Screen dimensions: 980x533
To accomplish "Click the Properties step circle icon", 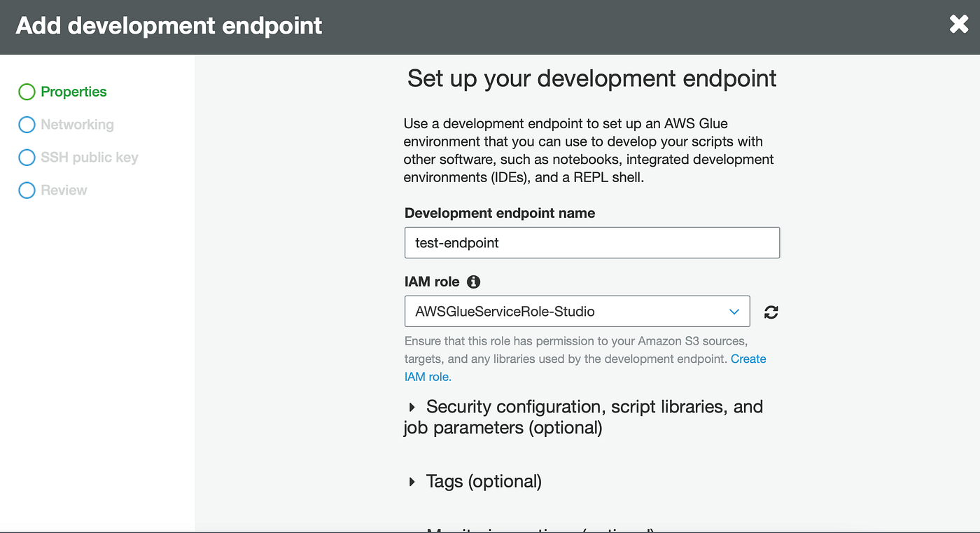I will coord(27,92).
